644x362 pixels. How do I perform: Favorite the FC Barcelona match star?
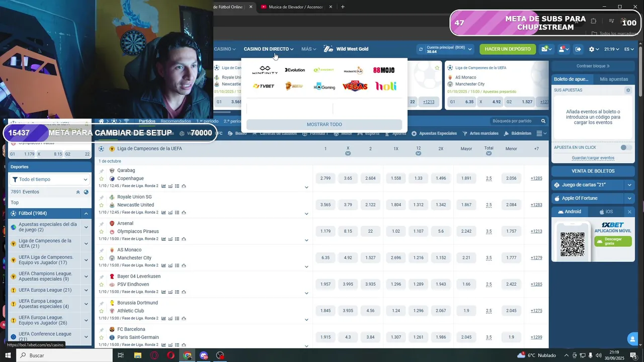click(x=102, y=338)
